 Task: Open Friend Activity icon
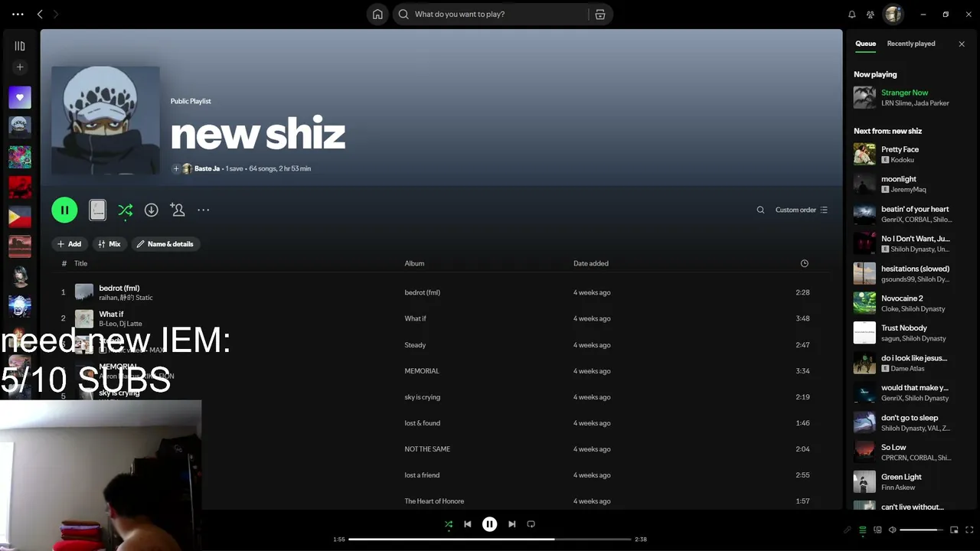click(871, 14)
